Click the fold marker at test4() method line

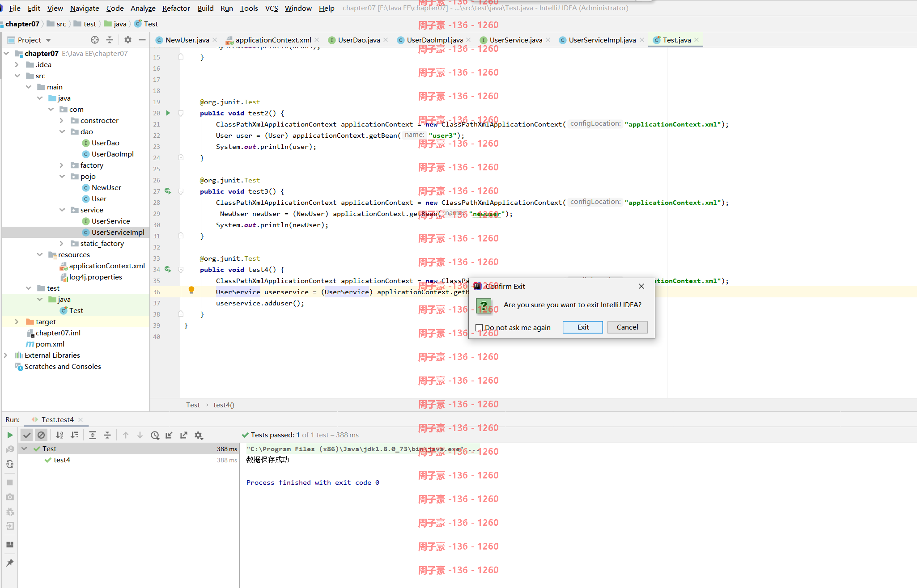tap(181, 270)
